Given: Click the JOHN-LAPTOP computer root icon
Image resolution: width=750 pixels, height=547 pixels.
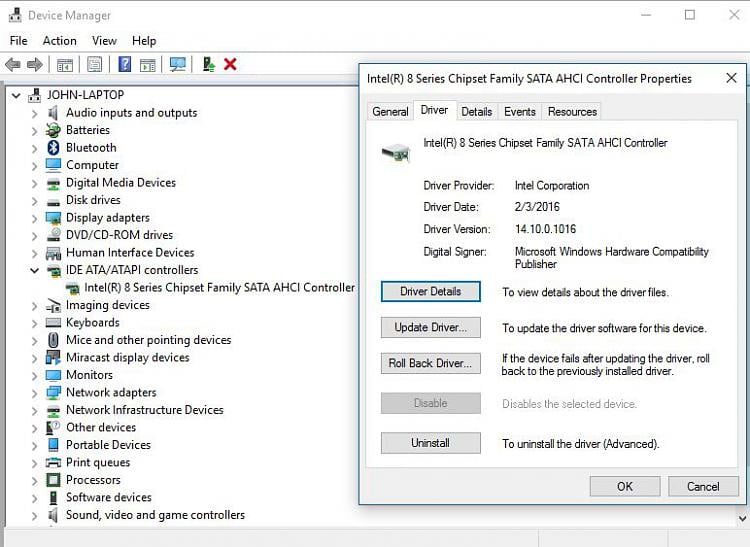Looking at the screenshot, I should tap(34, 95).
